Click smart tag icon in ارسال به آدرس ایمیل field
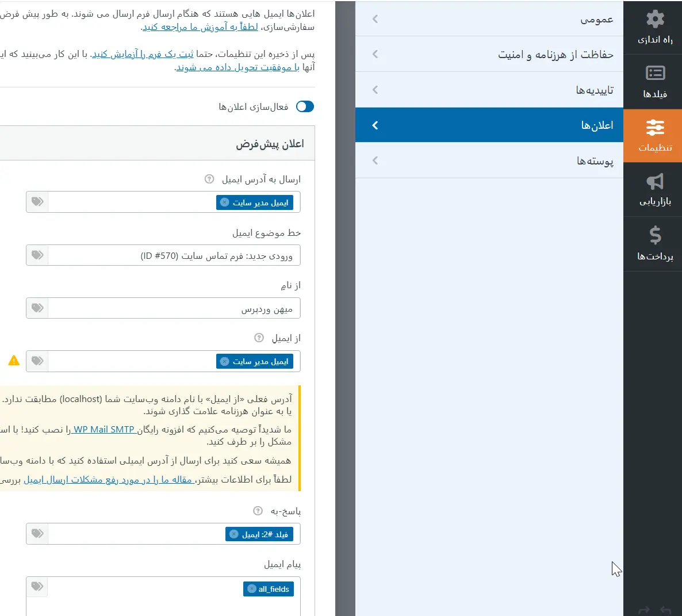Image resolution: width=682 pixels, height=616 pixels. pos(37,201)
